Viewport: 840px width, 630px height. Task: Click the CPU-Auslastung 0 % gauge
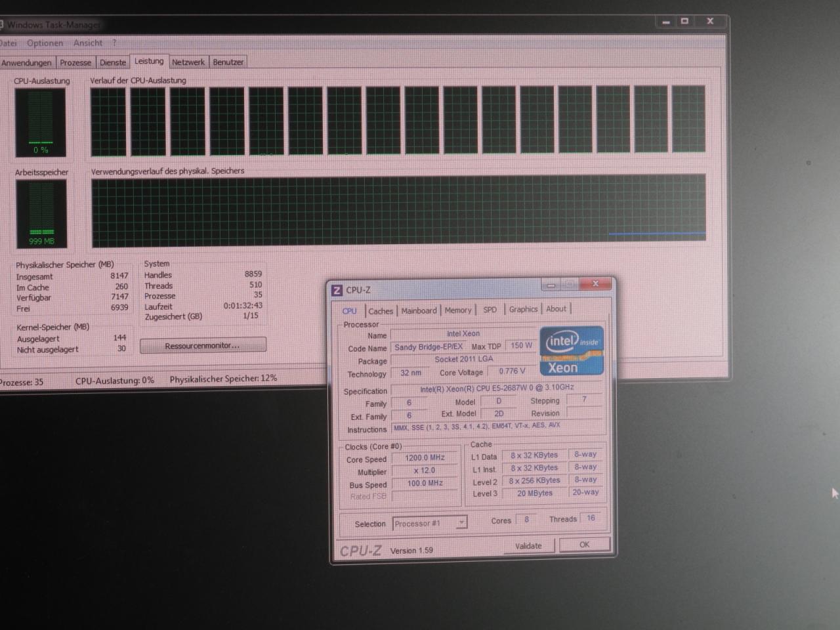point(41,123)
